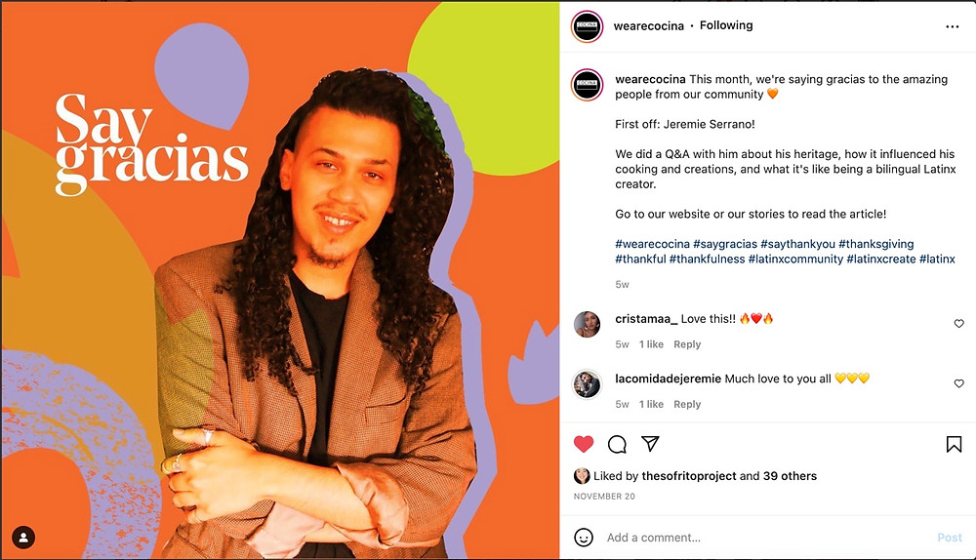Open the #latinxcommunity hashtag
Image resolution: width=976 pixels, height=560 pixels.
(x=795, y=259)
